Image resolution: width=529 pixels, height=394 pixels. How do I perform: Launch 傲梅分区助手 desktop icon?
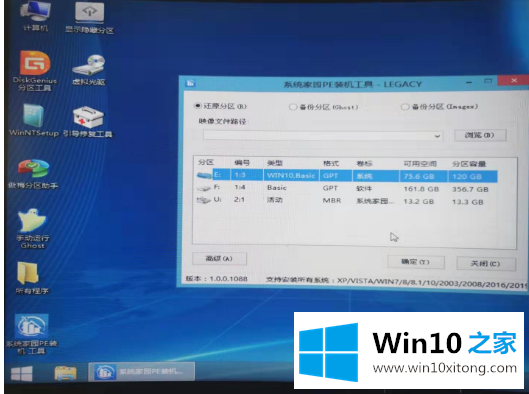point(33,174)
